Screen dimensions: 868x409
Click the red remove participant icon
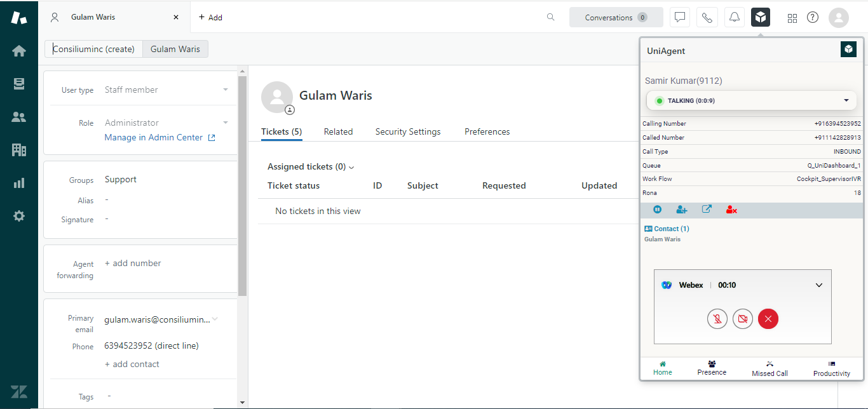point(731,210)
